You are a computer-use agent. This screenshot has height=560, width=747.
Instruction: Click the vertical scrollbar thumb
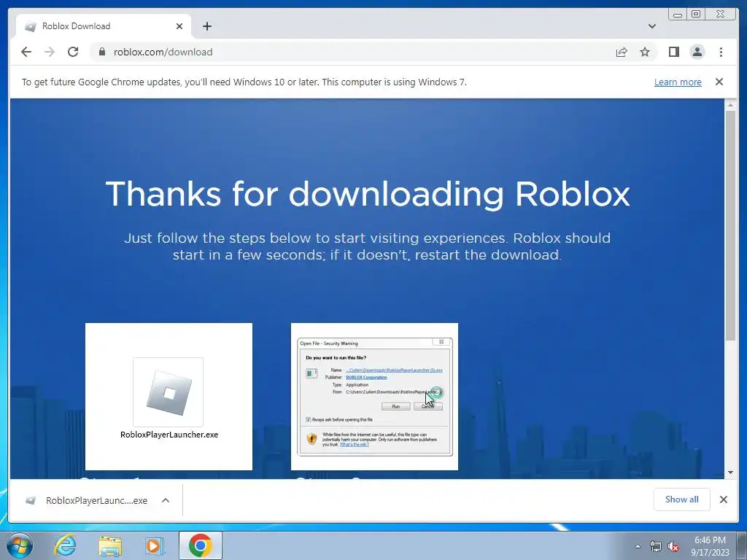[730, 225]
